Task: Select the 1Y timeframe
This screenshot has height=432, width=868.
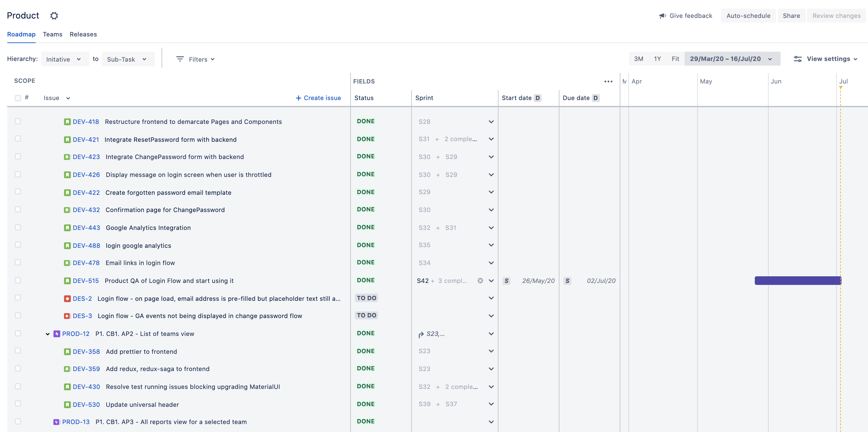Action: pyautogui.click(x=657, y=59)
